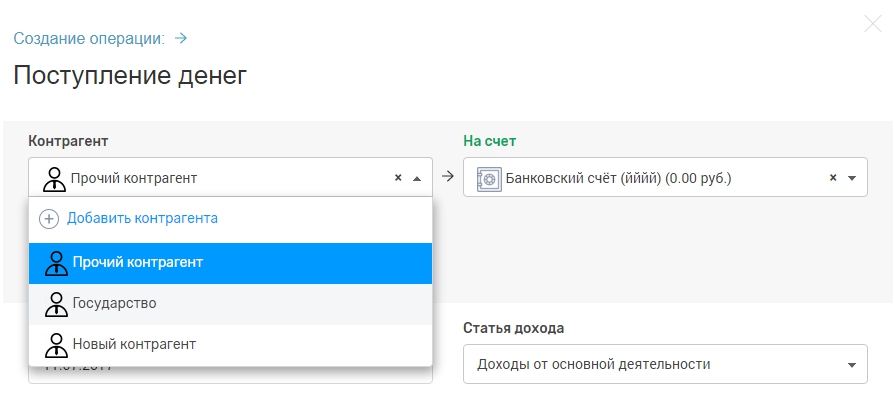This screenshot has height=407, width=895.
Task: Open the Статья дохода dropdown arrow
Action: click(852, 365)
